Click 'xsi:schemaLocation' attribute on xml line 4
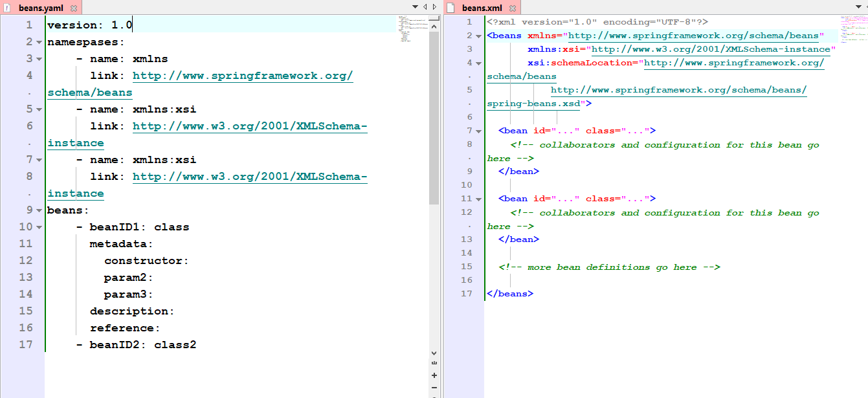The width and height of the screenshot is (868, 398). tap(583, 63)
